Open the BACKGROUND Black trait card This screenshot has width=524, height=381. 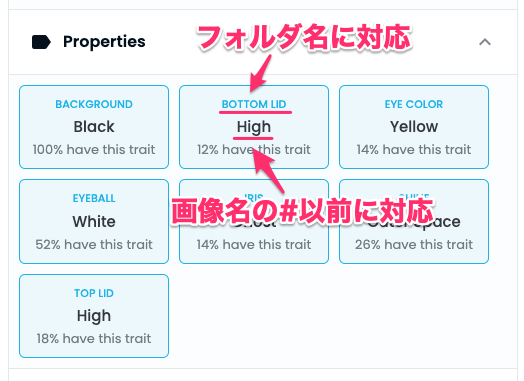point(94,127)
